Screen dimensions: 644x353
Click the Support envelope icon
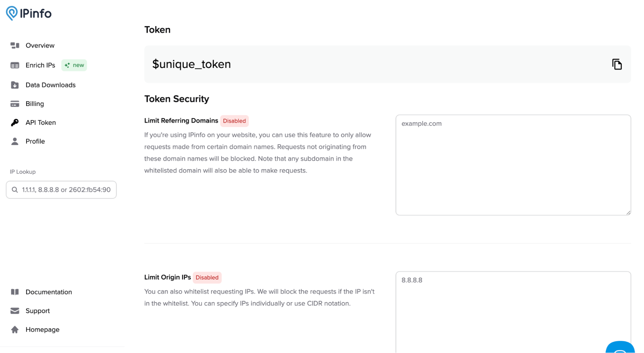(15, 311)
